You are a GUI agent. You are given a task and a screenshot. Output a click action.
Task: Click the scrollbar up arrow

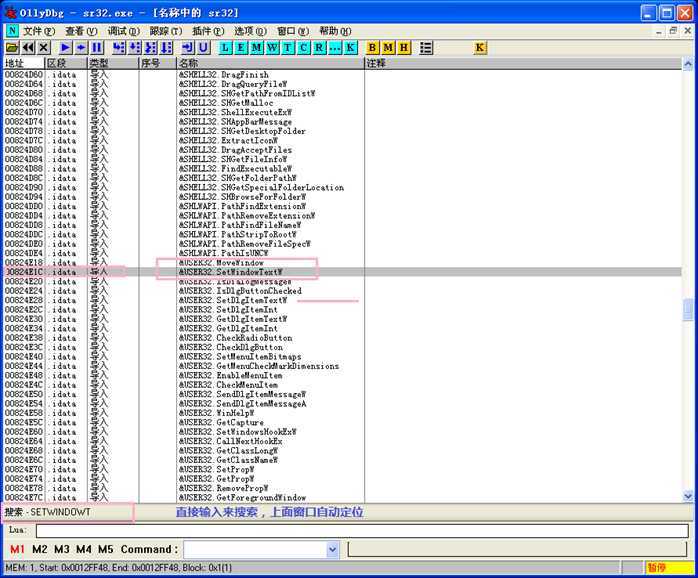tap(688, 64)
